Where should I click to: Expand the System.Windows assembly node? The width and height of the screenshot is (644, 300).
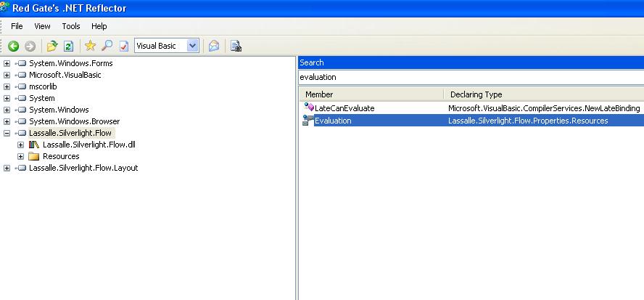tap(7, 110)
